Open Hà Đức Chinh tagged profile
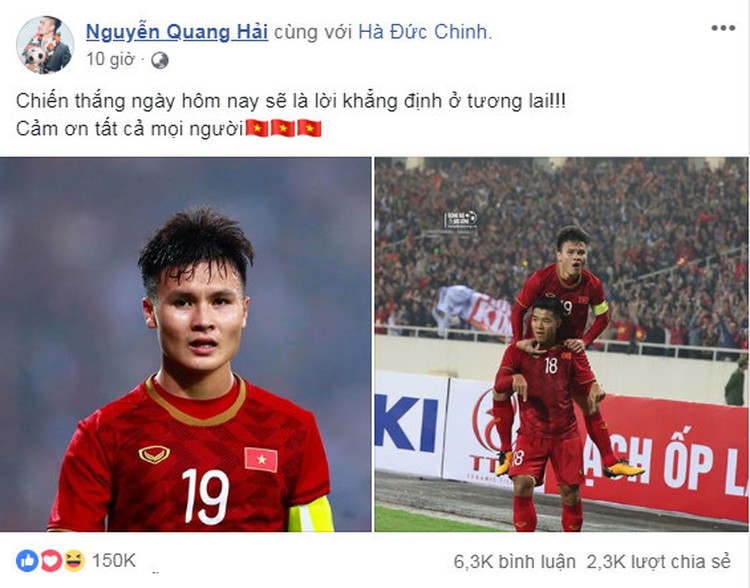Viewport: 750px width, 588px height. [x=423, y=32]
